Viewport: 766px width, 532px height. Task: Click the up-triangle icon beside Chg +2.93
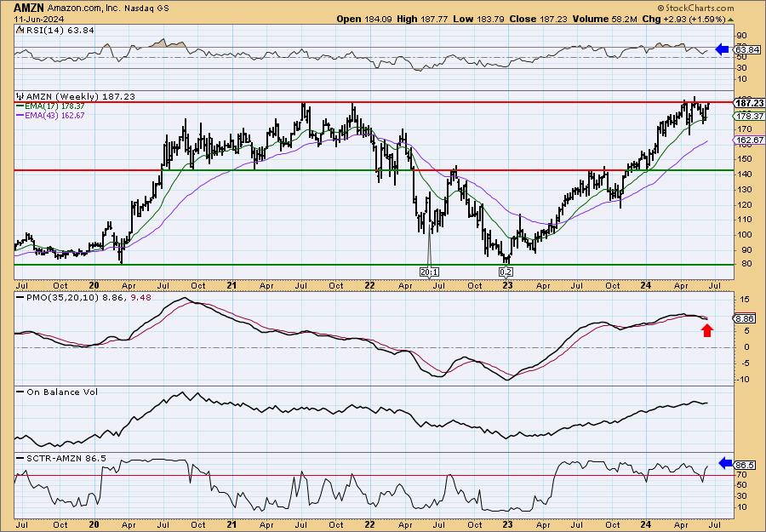click(731, 20)
